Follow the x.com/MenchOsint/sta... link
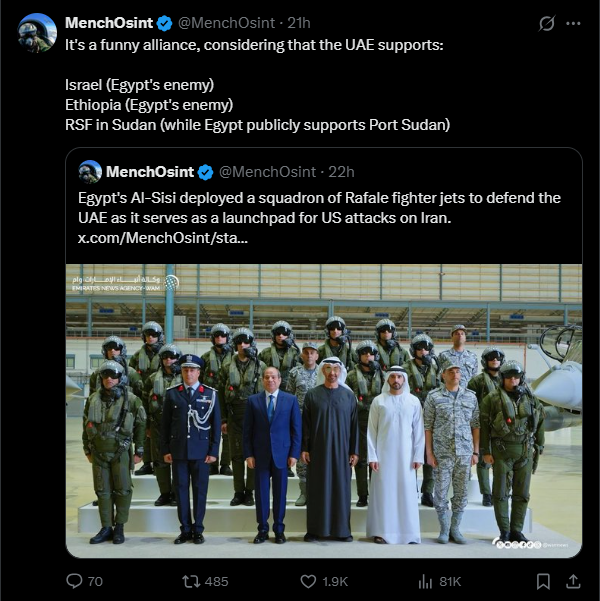600x601 pixels. pos(163,238)
